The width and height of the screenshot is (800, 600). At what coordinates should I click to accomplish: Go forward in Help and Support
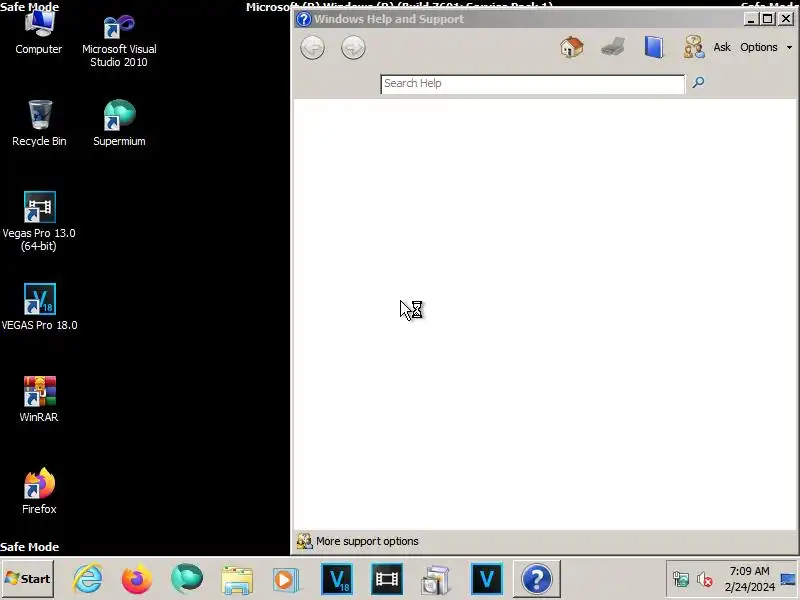coord(353,48)
